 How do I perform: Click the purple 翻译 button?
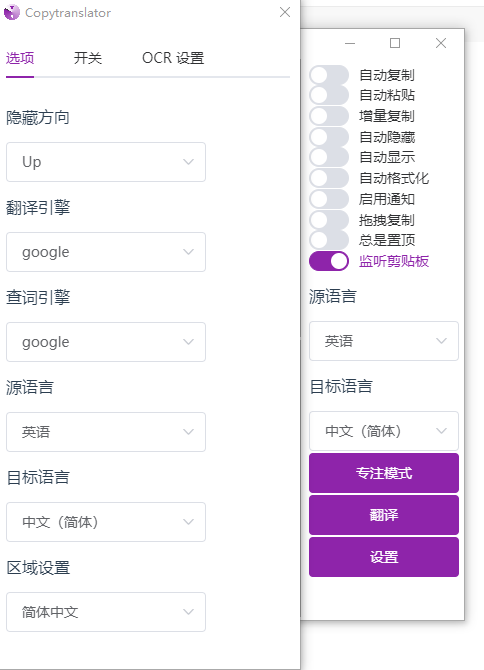tap(384, 515)
